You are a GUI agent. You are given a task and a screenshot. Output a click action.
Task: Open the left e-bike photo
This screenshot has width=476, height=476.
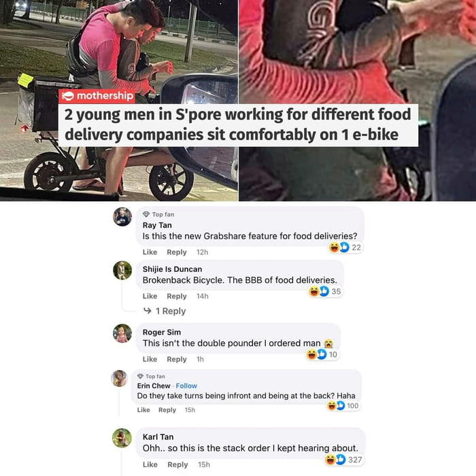[119, 101]
